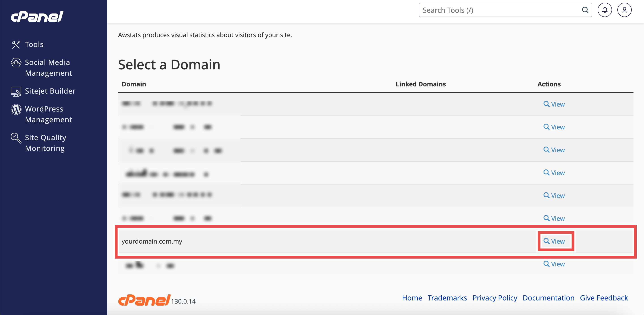This screenshot has height=315, width=644.
Task: Click the WordPress logo icon
Action: click(x=16, y=109)
